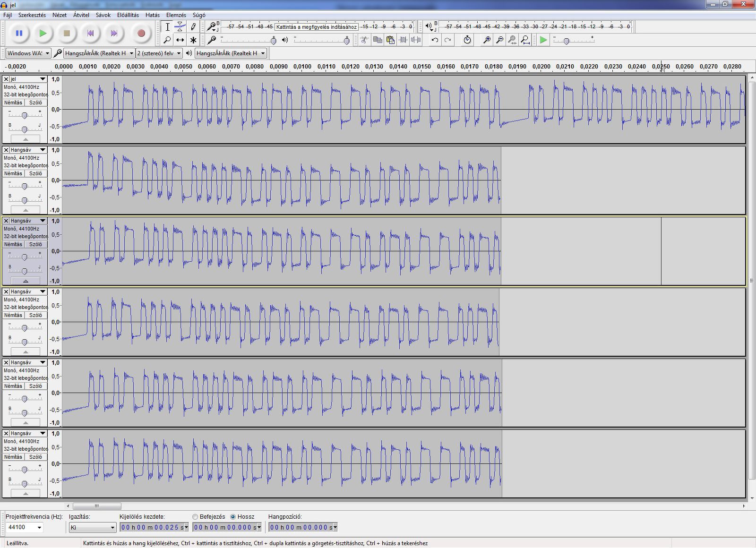Click the Play-at-speed green arrow
The width and height of the screenshot is (756, 548).
pos(543,40)
